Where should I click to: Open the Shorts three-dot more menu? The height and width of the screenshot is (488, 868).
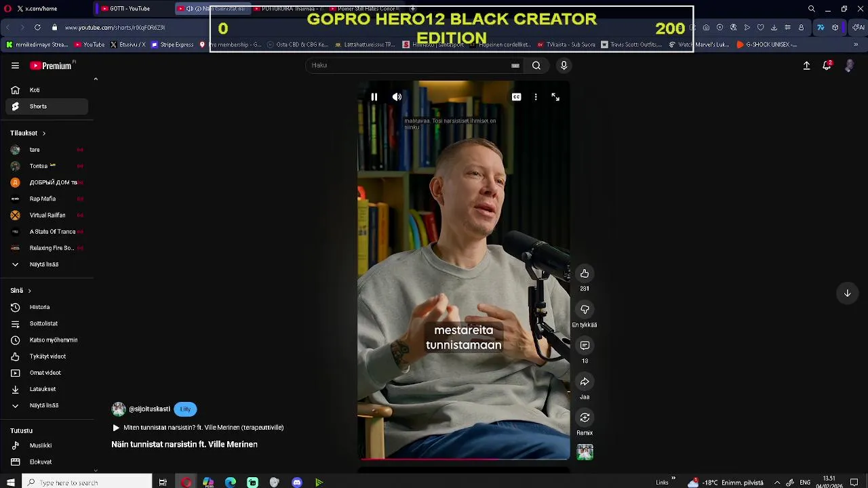coord(536,97)
